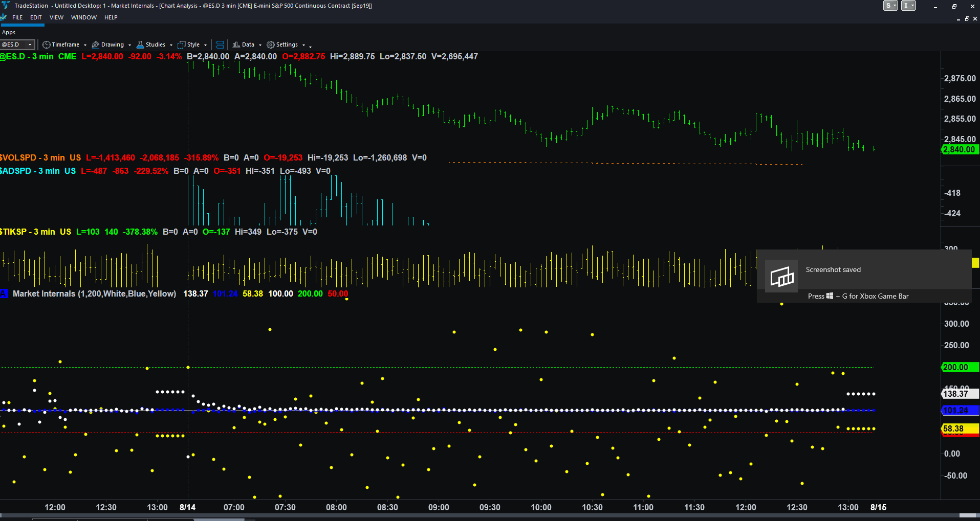Click the green 200.00 price axis marker
Screen dimensions: 980x521
pyautogui.click(x=960, y=367)
